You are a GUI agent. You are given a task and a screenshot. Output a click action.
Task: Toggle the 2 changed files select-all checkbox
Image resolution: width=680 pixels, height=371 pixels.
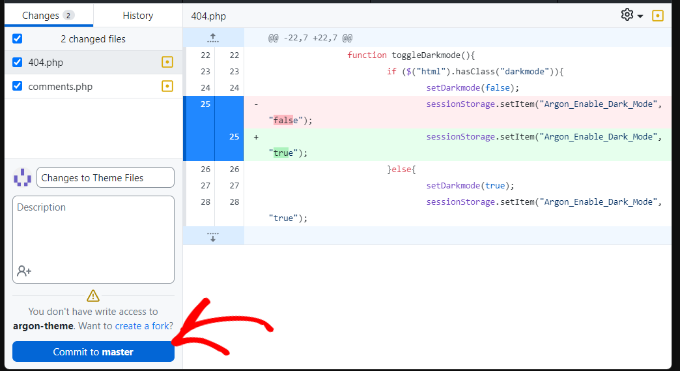pos(17,39)
